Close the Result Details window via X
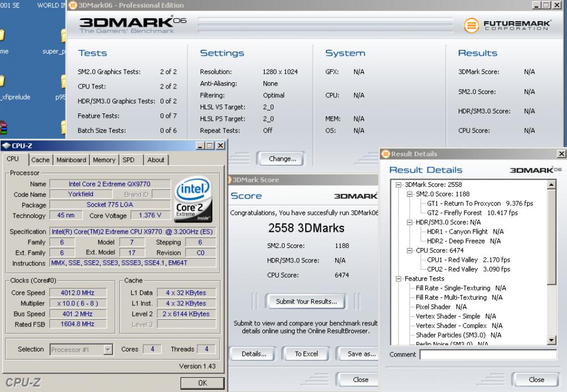 (561, 154)
